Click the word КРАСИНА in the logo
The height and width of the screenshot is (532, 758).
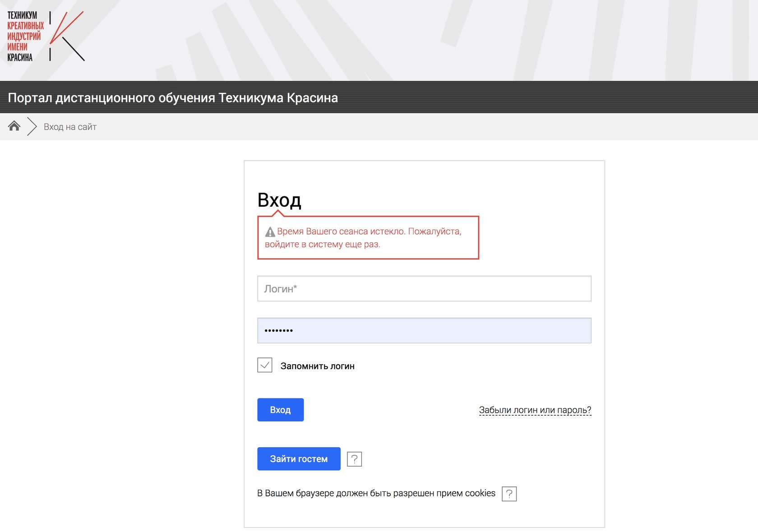point(20,57)
